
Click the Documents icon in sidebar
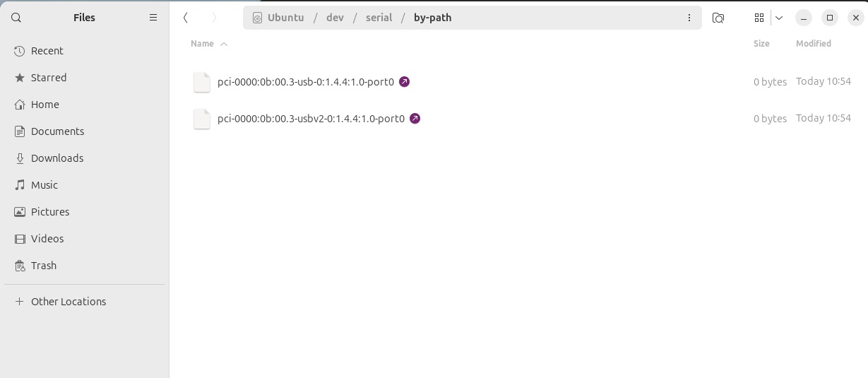20,131
